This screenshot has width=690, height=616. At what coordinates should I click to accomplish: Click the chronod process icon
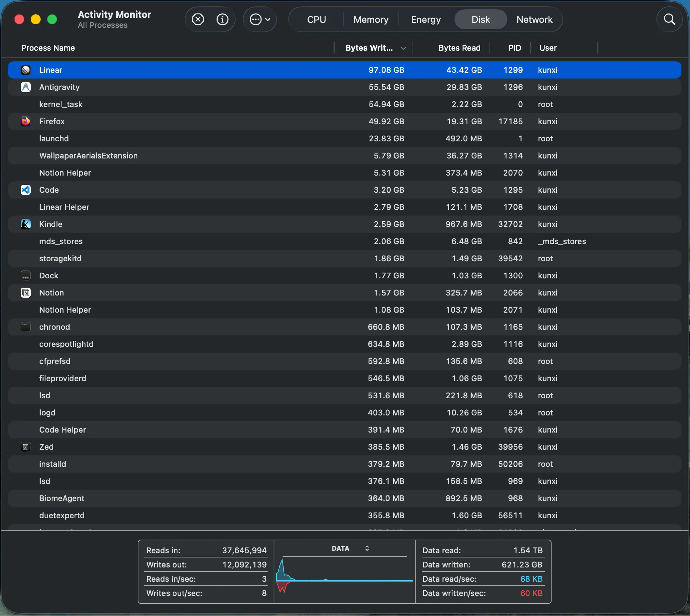click(x=26, y=327)
